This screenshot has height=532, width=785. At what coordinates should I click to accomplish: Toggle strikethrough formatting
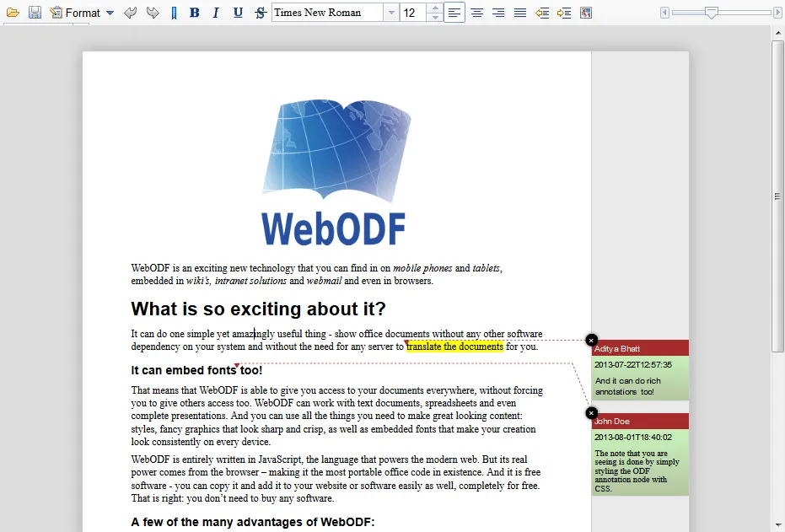click(260, 12)
